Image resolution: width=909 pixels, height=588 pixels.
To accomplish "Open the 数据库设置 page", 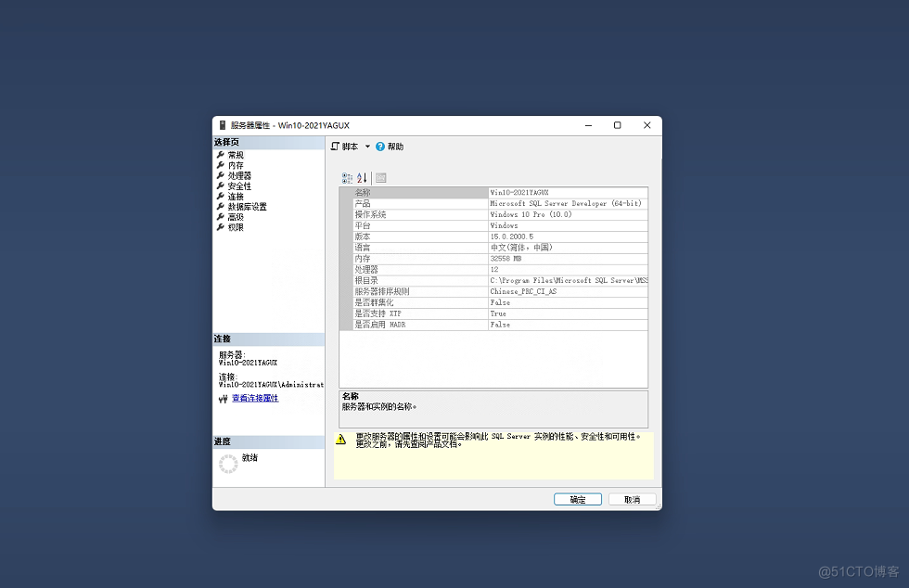I will [x=247, y=207].
